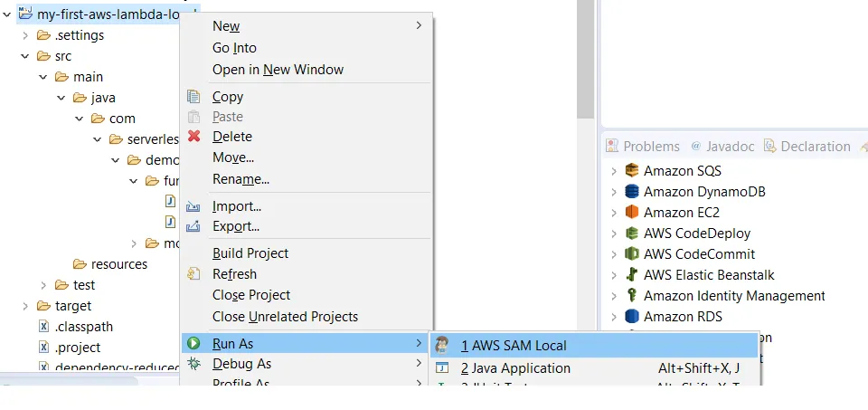Expand the target folder
Screen dimensions: 868x410
click(x=25, y=306)
